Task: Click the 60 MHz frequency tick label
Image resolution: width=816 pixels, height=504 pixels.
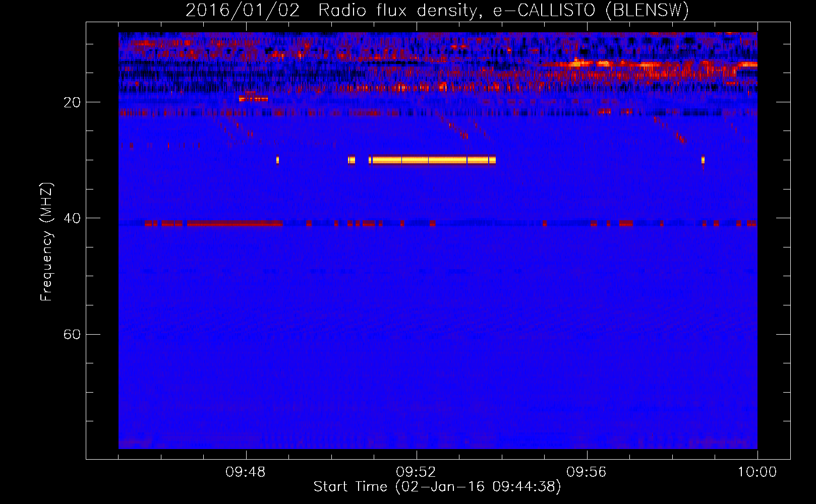Action: [x=72, y=334]
